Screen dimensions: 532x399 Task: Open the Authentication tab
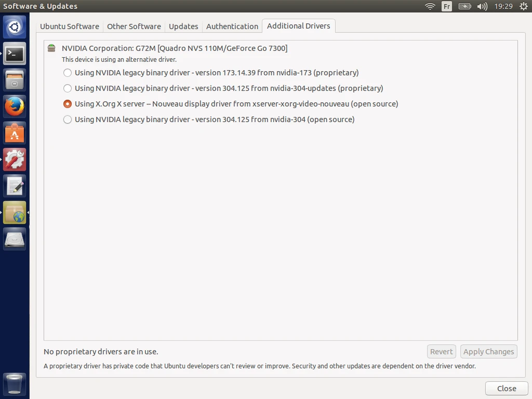[232, 26]
